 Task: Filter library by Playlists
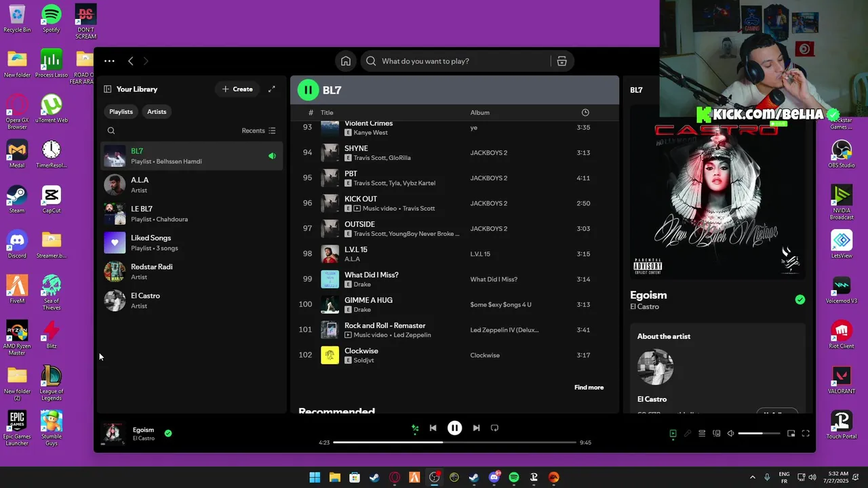[121, 112]
